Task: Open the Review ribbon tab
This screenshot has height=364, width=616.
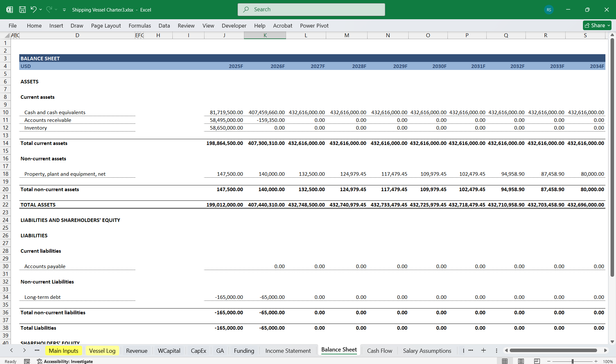Action: click(186, 26)
